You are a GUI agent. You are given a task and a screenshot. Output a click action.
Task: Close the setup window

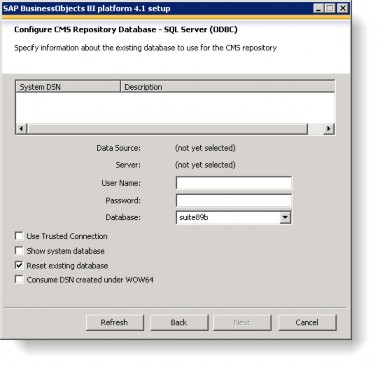pos(342,8)
